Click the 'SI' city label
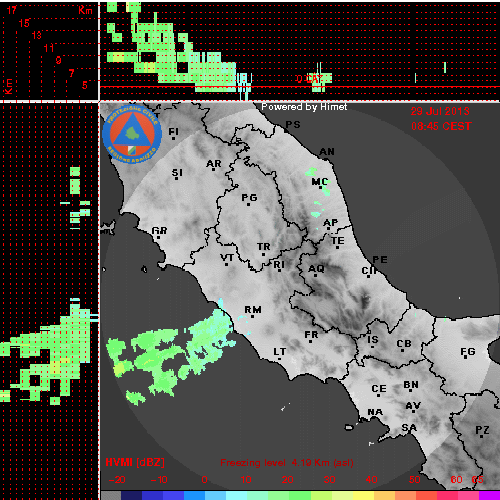The image size is (500, 500). pos(177,173)
